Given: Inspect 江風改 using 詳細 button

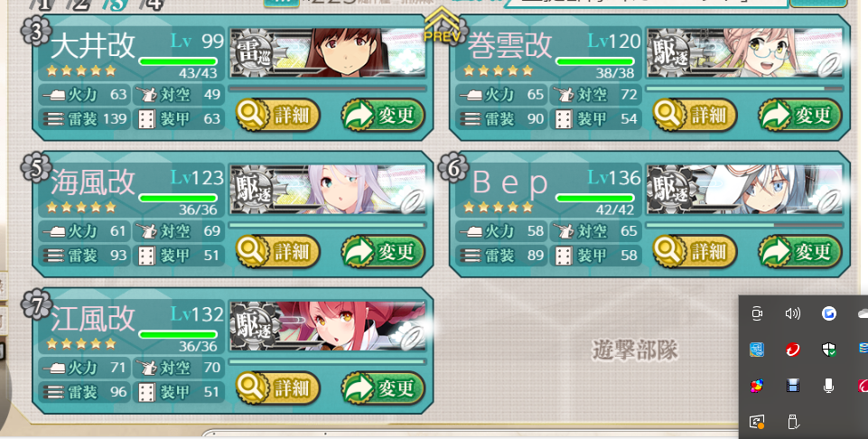Looking at the screenshot, I should [x=278, y=388].
